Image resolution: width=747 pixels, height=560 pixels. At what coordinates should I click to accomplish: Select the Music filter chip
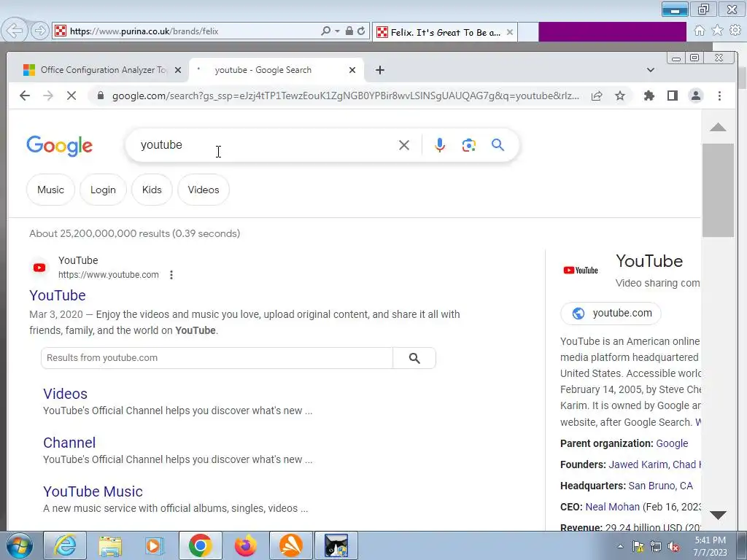[x=50, y=190]
